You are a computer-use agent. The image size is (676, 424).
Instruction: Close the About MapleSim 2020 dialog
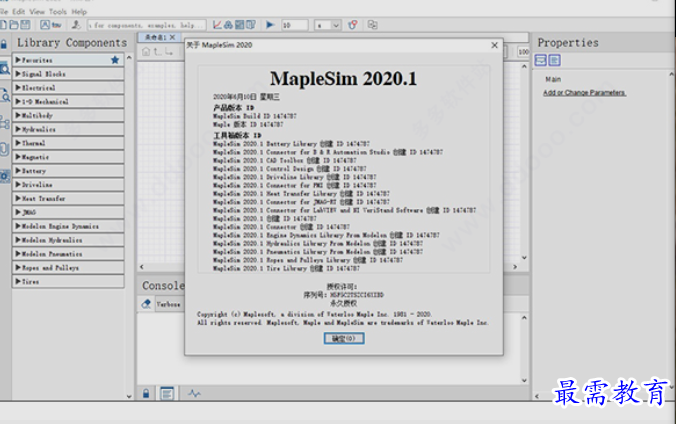494,45
